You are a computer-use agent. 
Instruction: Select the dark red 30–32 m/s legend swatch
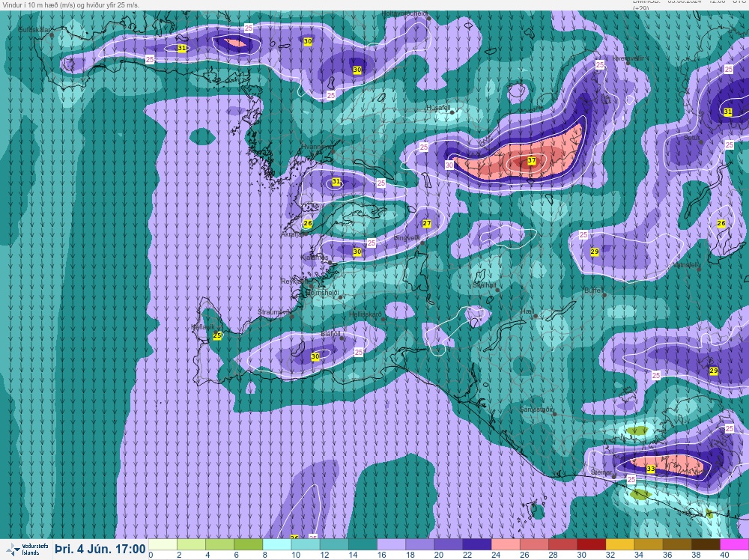pos(592,544)
